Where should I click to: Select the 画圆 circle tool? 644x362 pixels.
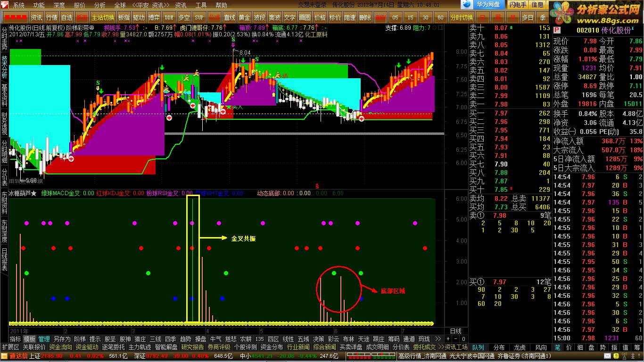[x=305, y=17]
